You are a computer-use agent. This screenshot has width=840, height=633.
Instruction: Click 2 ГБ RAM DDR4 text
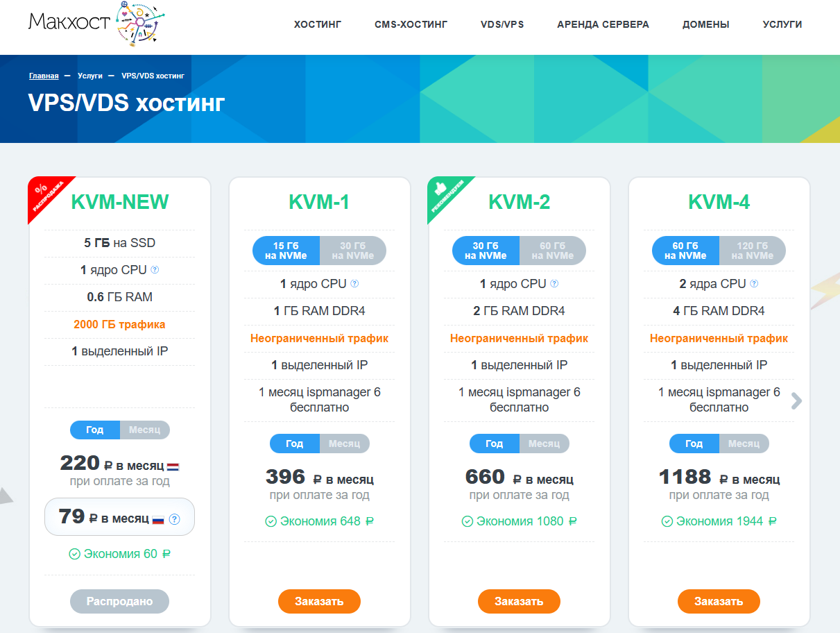click(519, 311)
